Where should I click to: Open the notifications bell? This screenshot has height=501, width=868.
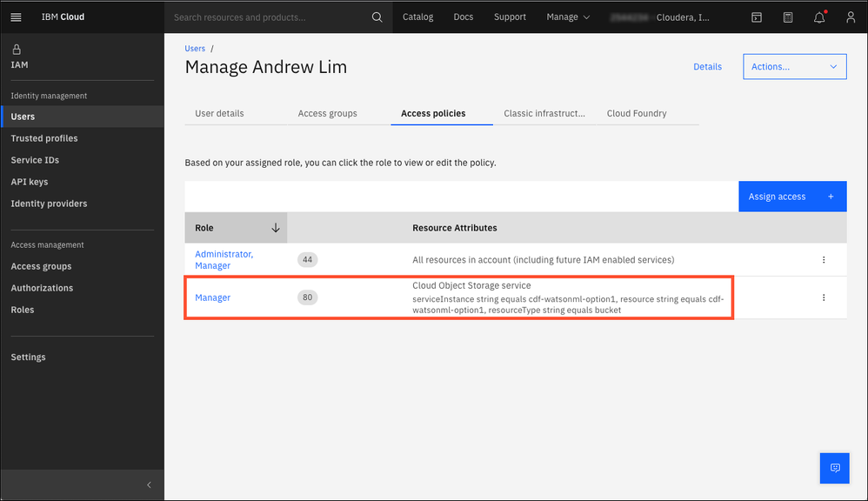click(x=818, y=17)
